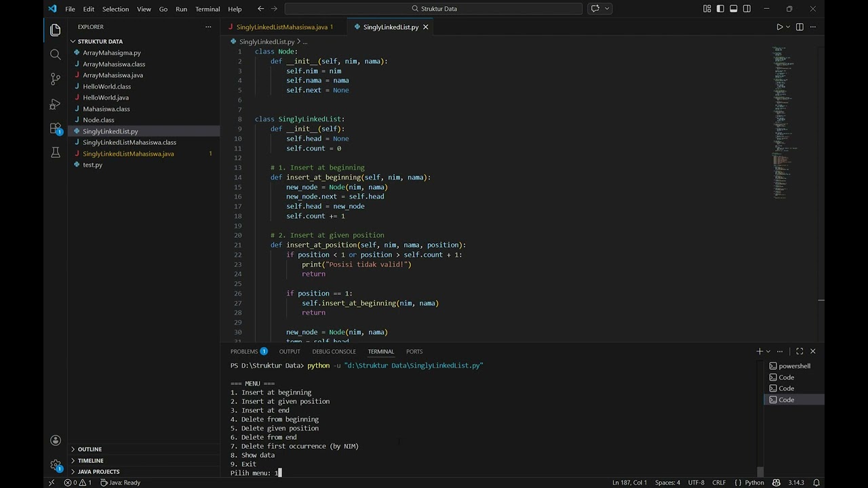Click the Run Python File play button
This screenshot has width=868, height=488.
click(779, 27)
